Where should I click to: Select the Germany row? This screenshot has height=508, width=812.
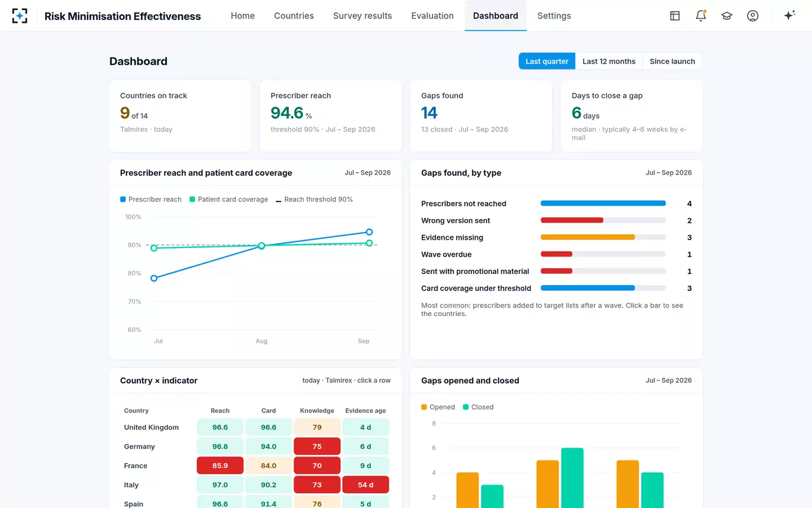[255, 446]
